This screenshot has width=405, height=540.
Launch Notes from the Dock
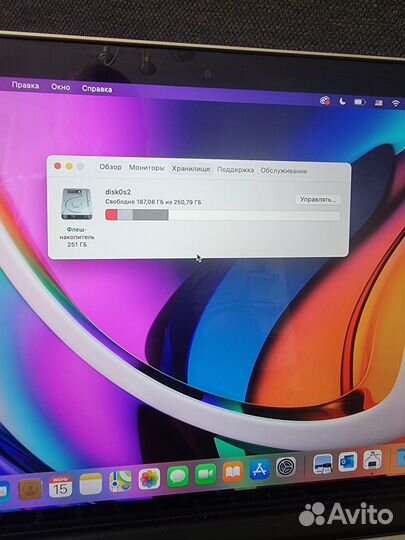click(91, 484)
